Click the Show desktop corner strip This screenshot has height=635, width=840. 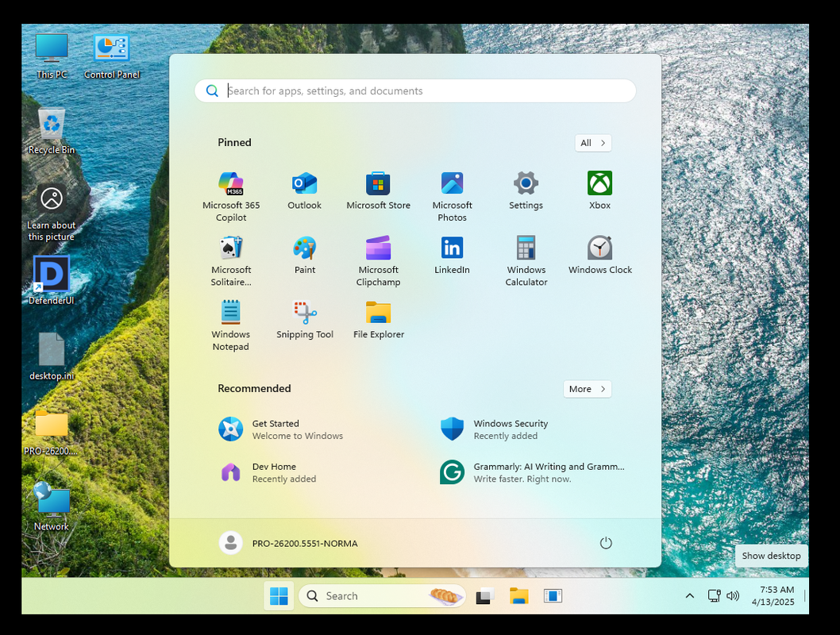[805, 596]
